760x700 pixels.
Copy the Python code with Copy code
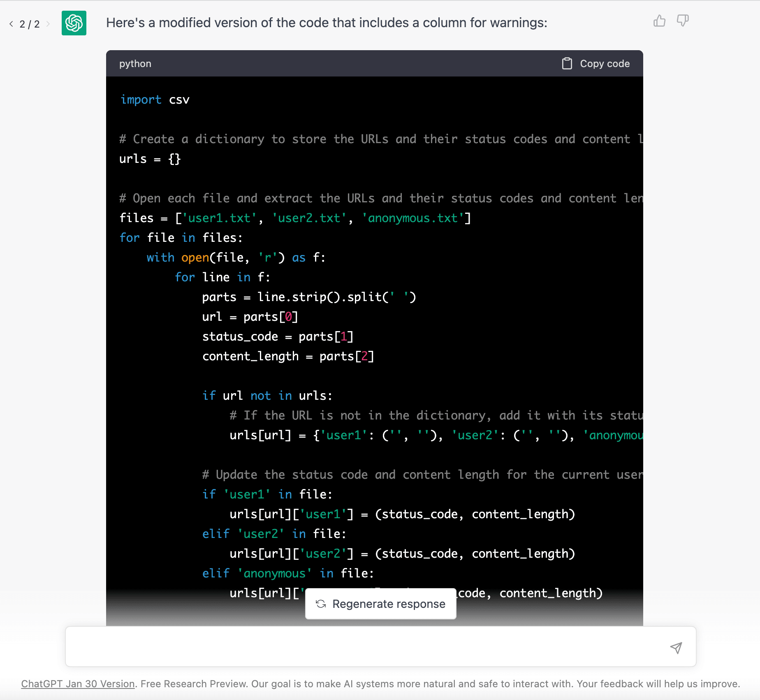pyautogui.click(x=596, y=64)
